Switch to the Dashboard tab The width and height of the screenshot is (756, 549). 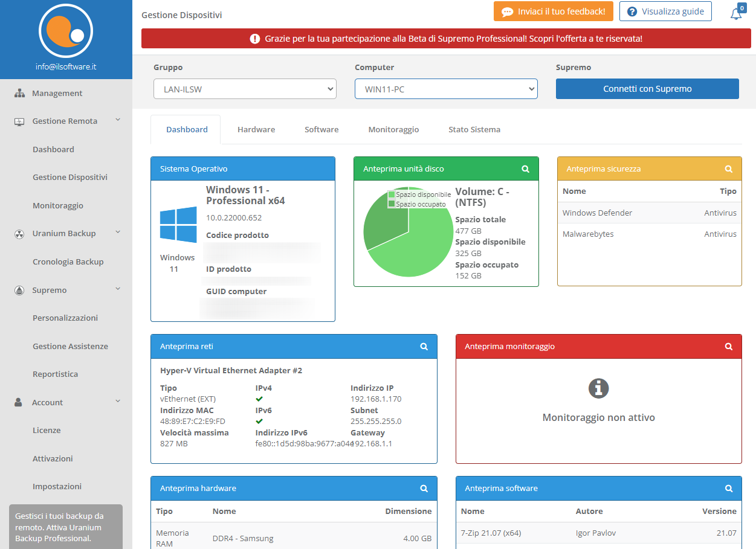pyautogui.click(x=187, y=130)
